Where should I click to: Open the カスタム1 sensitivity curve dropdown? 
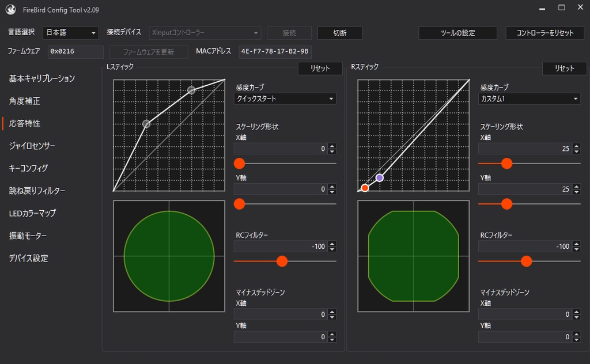click(529, 98)
